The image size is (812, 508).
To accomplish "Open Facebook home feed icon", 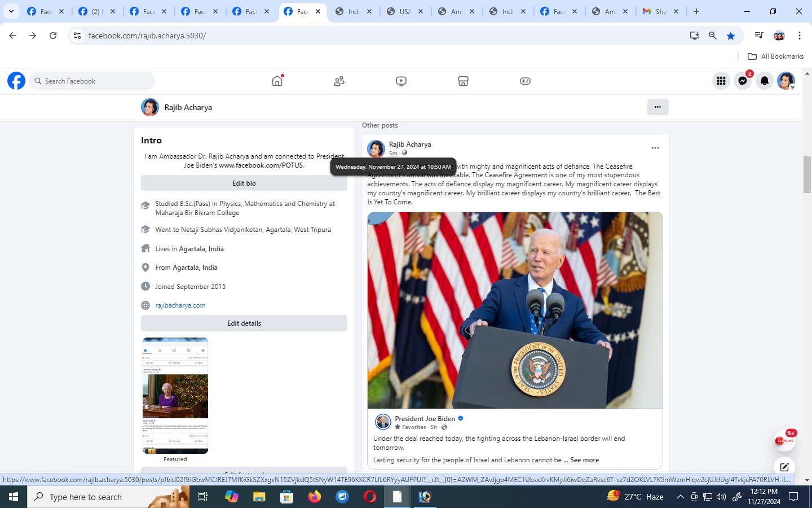I will (x=277, y=81).
